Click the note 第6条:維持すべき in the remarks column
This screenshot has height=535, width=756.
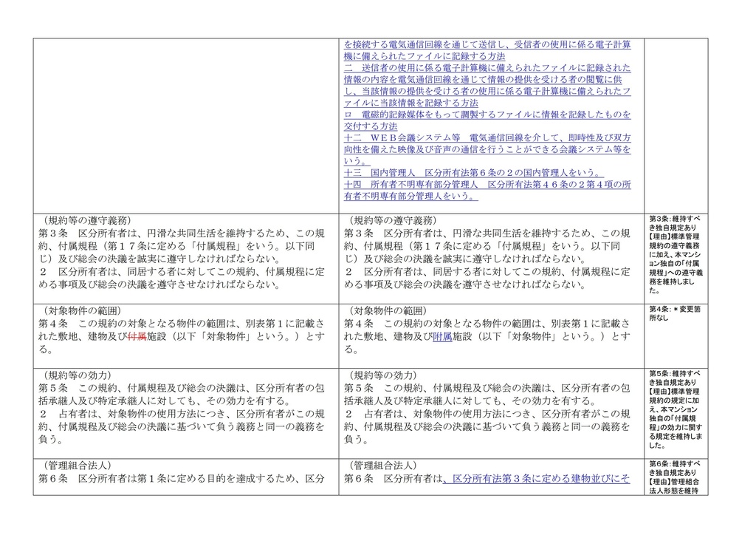point(675,477)
